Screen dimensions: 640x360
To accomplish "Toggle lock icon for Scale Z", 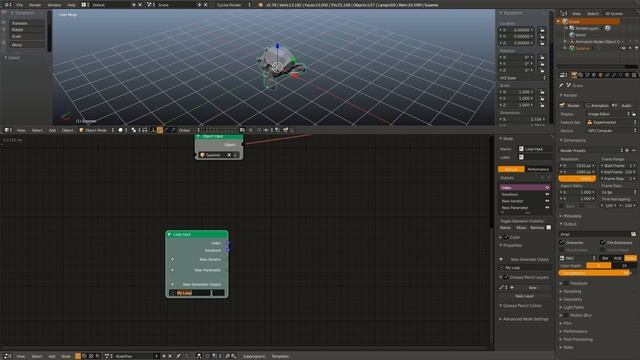I will coord(542,105).
